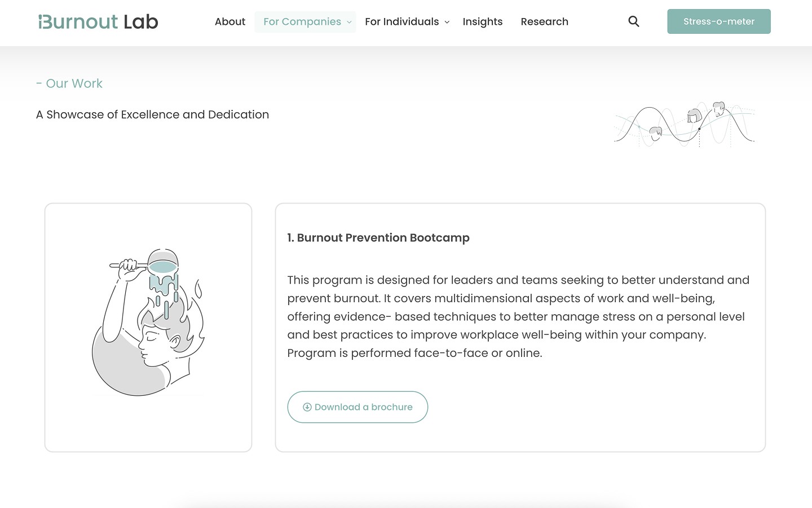The height and width of the screenshot is (508, 812).
Task: Click the bootcamp details card
Action: click(x=520, y=328)
